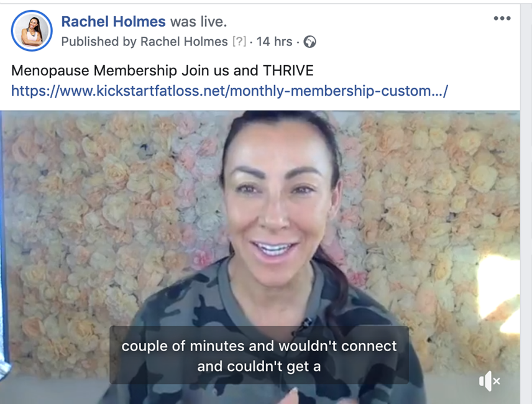This screenshot has width=532, height=404.
Task: Click Rachel Holmes's circular profile picture
Action: pyautogui.click(x=32, y=30)
